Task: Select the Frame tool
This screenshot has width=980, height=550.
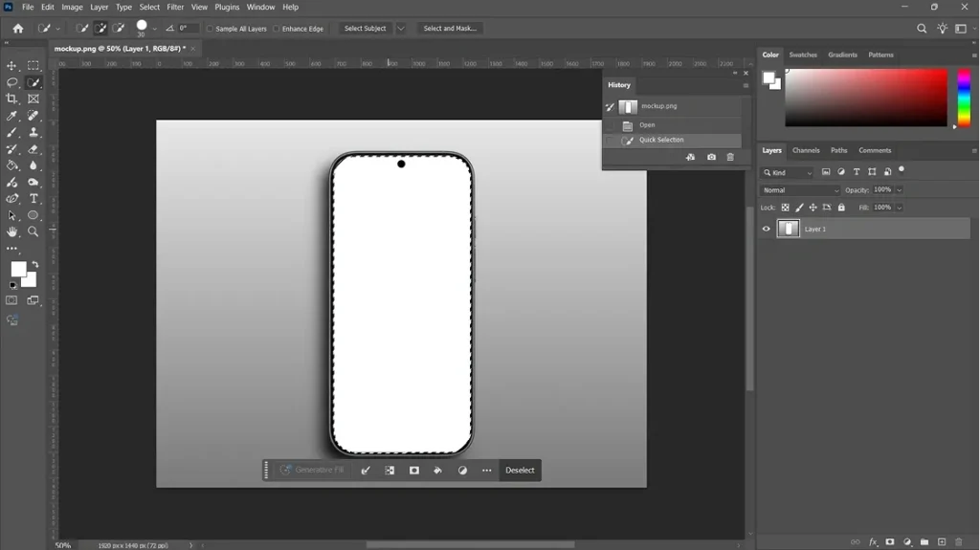Action: (x=33, y=99)
